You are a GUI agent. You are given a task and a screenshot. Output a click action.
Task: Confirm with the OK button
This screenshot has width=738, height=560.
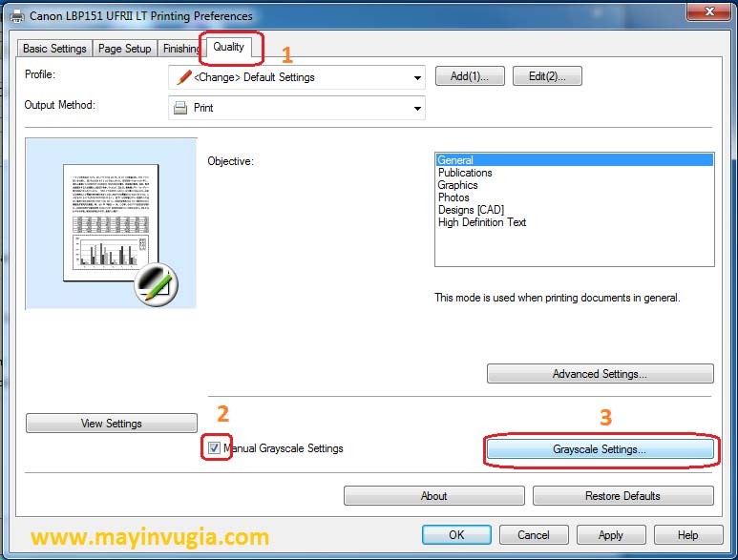click(456, 534)
